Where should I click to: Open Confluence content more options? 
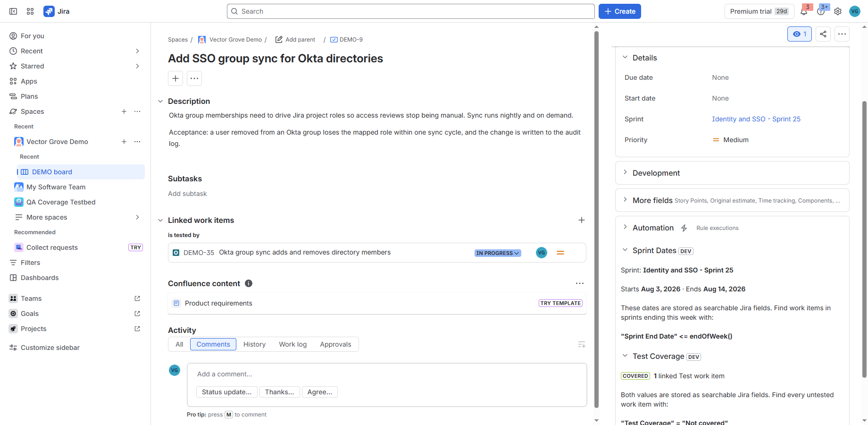pyautogui.click(x=580, y=283)
